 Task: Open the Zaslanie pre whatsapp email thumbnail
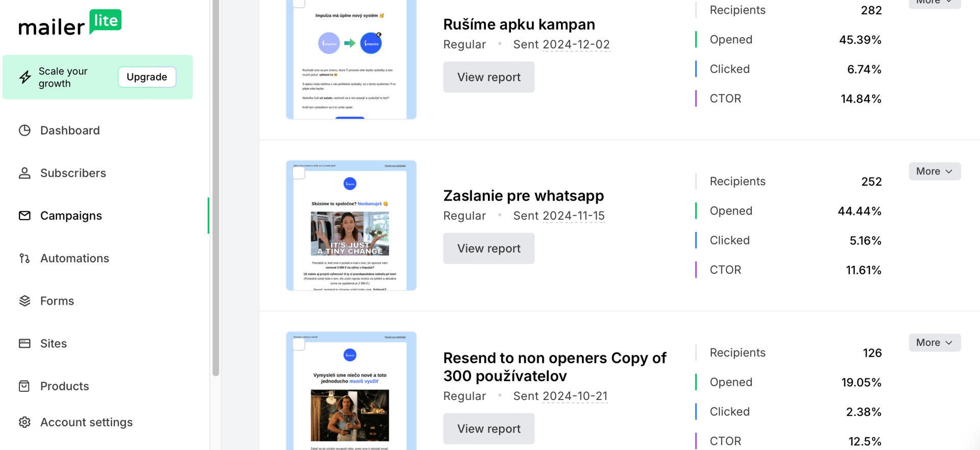coord(351,226)
